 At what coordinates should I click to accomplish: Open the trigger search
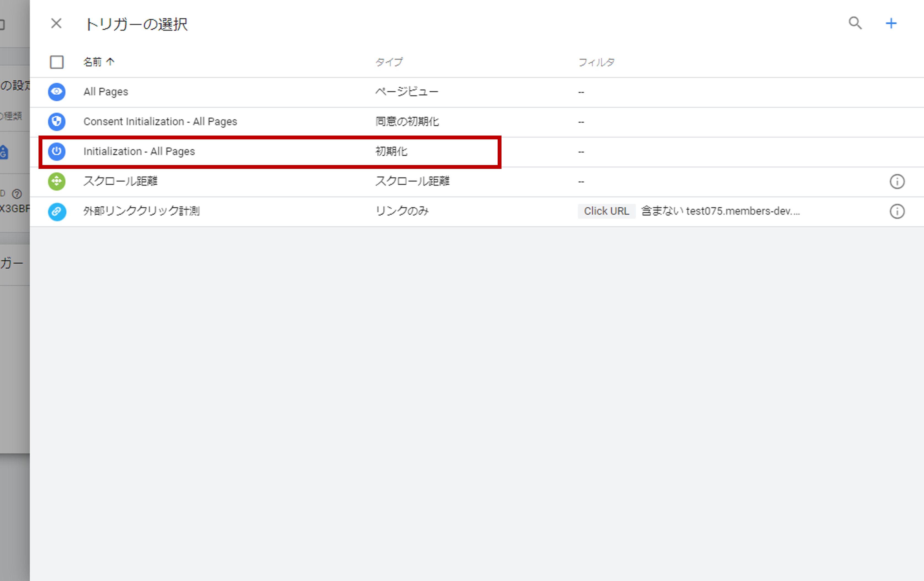855,23
